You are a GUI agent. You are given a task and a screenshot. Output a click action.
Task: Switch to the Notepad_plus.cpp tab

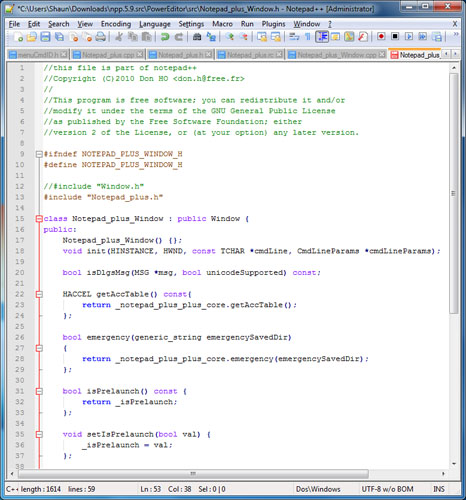[108, 55]
